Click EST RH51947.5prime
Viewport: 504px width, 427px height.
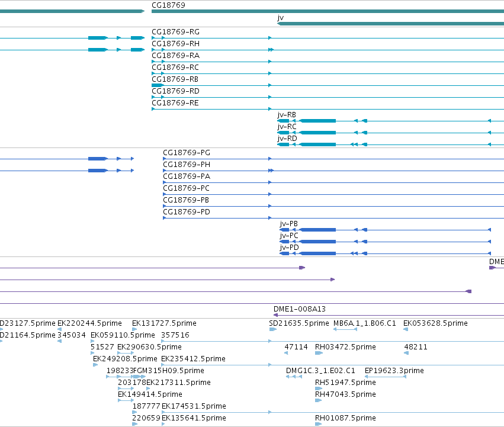coord(345,383)
